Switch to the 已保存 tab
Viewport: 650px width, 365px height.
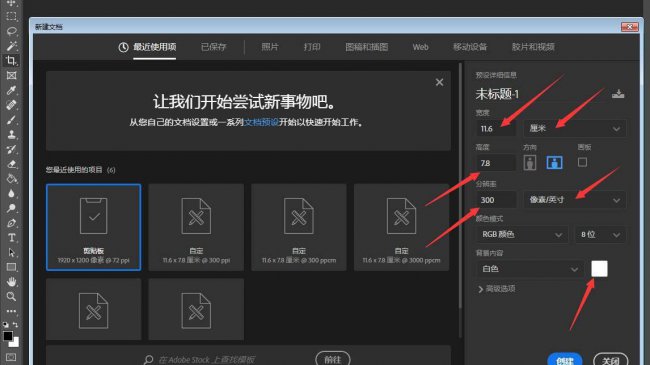pyautogui.click(x=213, y=47)
